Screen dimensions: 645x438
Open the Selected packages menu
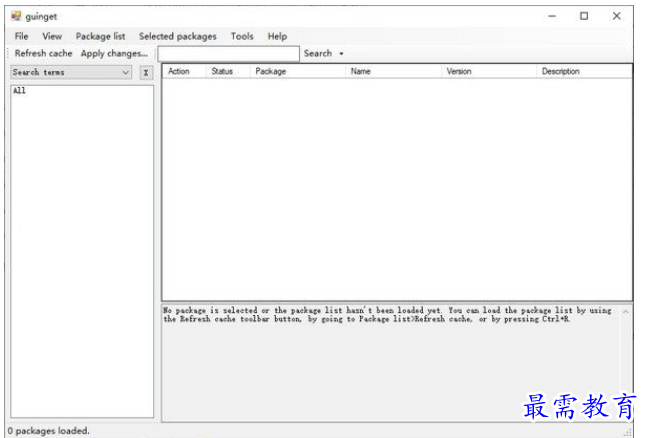tap(178, 36)
